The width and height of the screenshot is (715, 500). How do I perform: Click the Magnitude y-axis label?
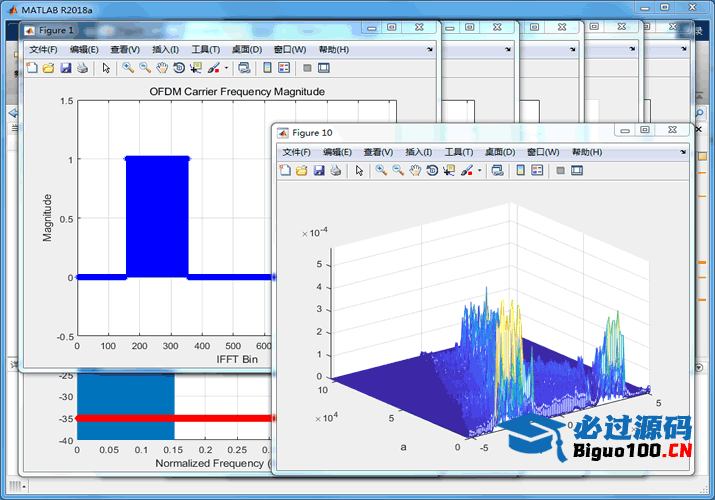pyautogui.click(x=47, y=218)
